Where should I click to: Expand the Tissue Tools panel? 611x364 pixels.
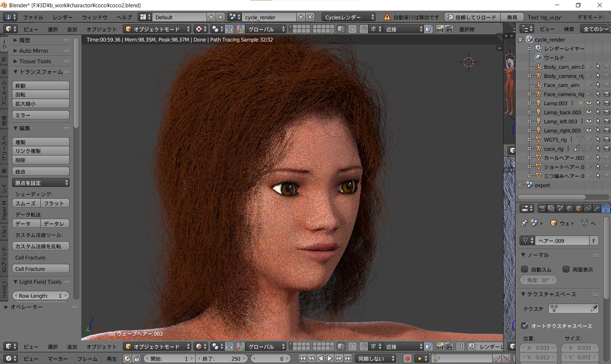click(x=35, y=61)
